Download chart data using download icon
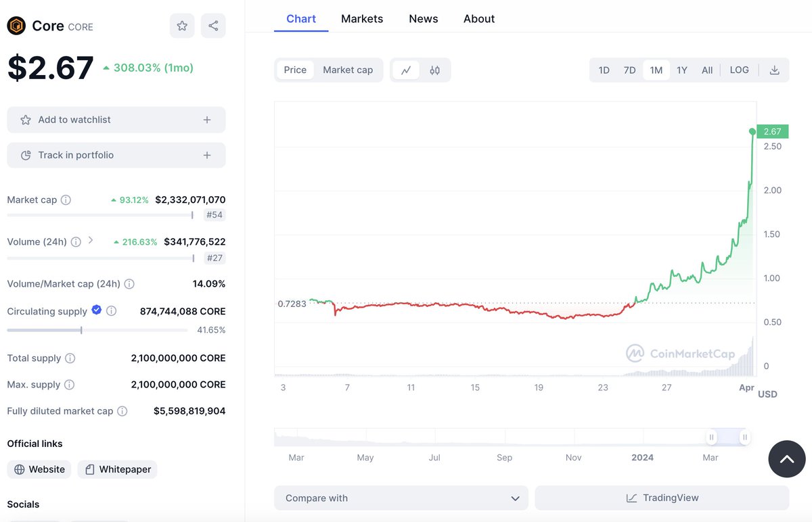The image size is (812, 522). click(774, 70)
